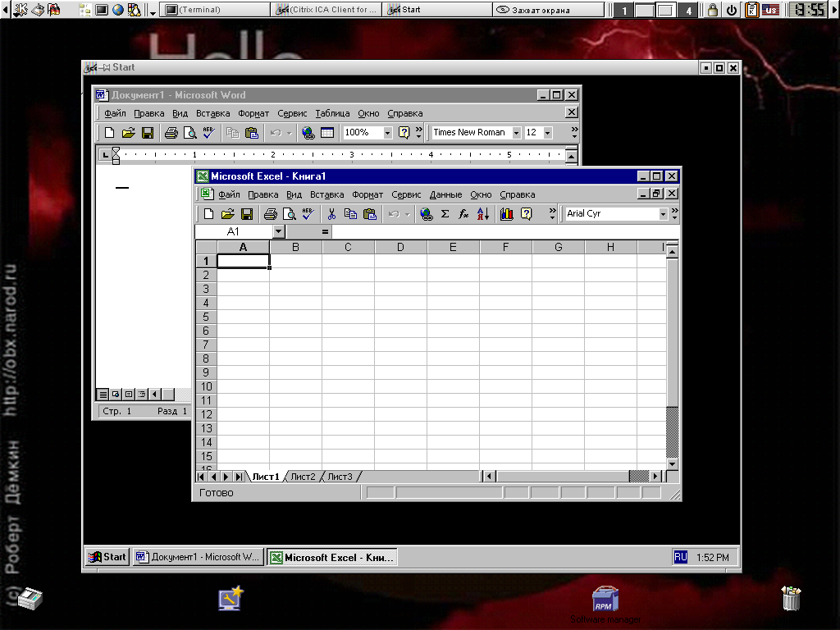Open Print Preview in the Word toolbar
This screenshot has width=840, height=630.
pyautogui.click(x=189, y=132)
